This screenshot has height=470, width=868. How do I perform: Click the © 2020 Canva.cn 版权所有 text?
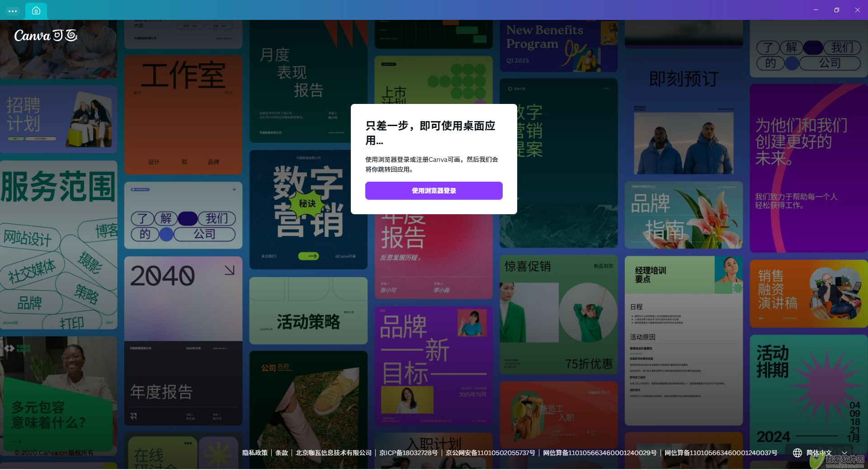[54, 453]
